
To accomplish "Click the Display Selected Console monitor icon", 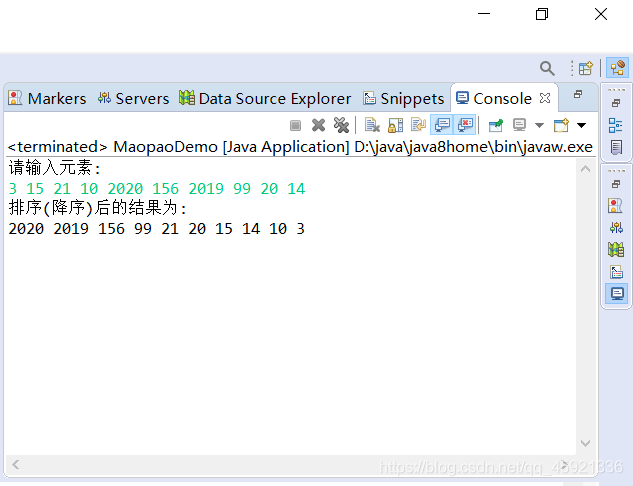I will [x=520, y=125].
